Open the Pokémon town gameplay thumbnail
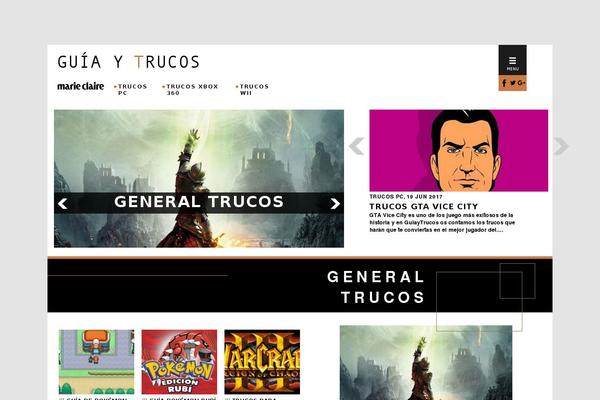 (x=96, y=362)
